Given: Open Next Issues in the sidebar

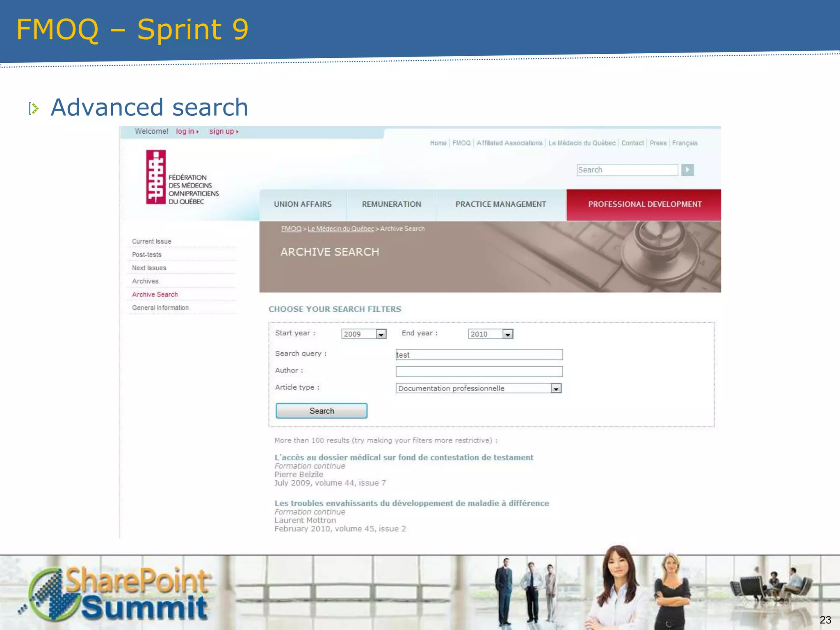Looking at the screenshot, I should click(149, 268).
